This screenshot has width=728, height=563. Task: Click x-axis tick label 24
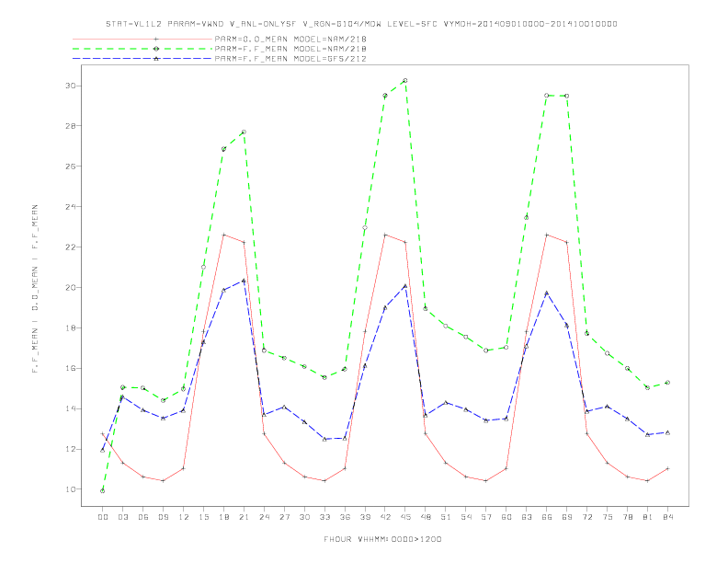(x=264, y=517)
